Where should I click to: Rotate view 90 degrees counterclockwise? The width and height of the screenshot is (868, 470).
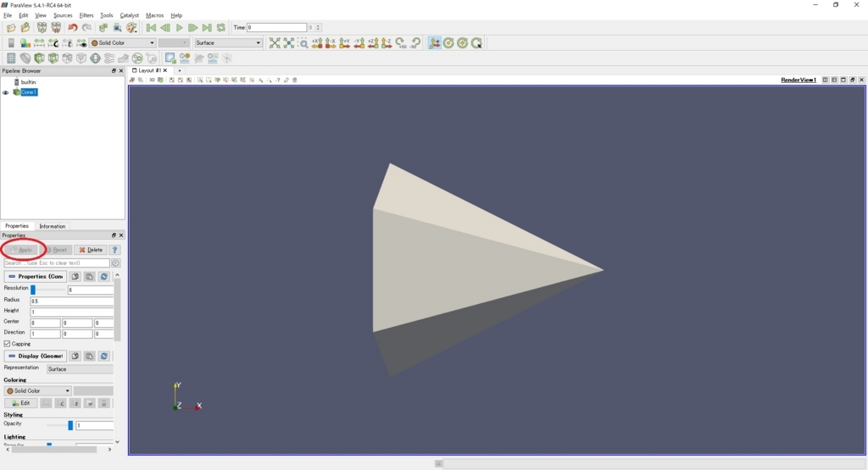(415, 43)
